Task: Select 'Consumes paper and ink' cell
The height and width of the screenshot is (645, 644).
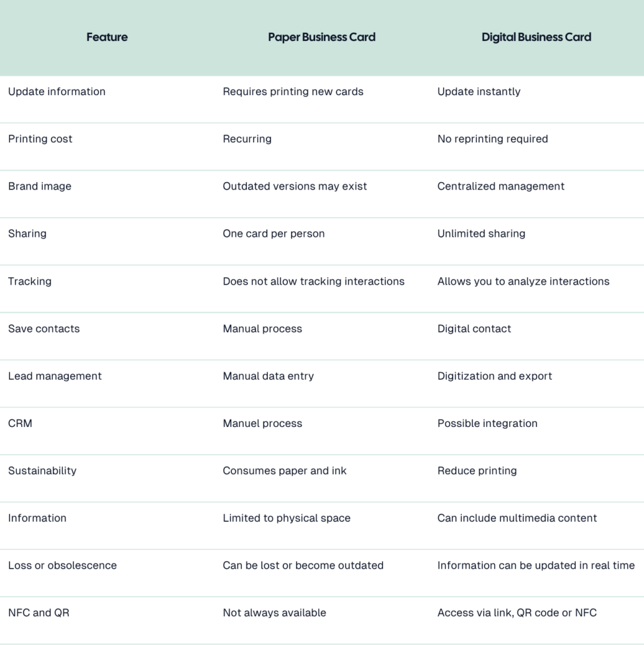Action: [x=285, y=471]
